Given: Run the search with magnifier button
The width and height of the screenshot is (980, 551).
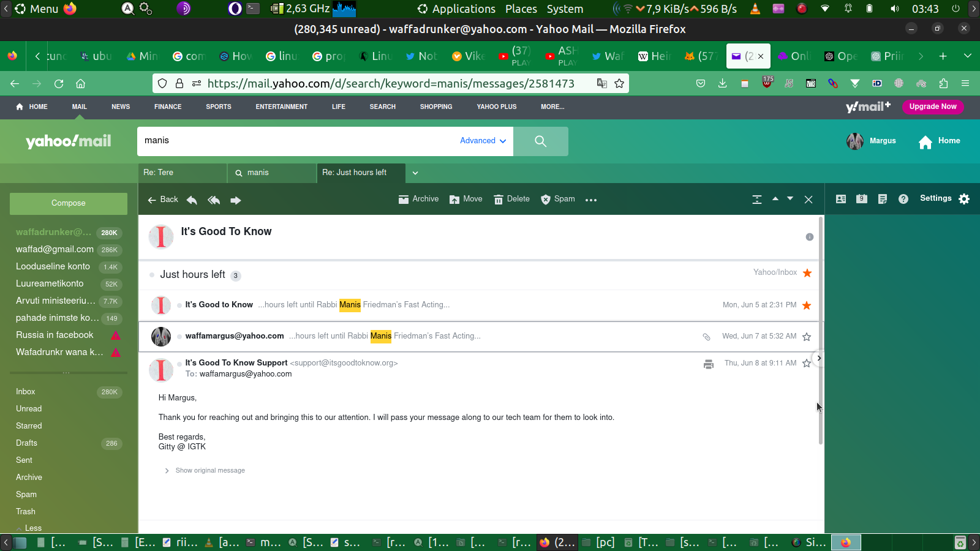Looking at the screenshot, I should [x=540, y=141].
